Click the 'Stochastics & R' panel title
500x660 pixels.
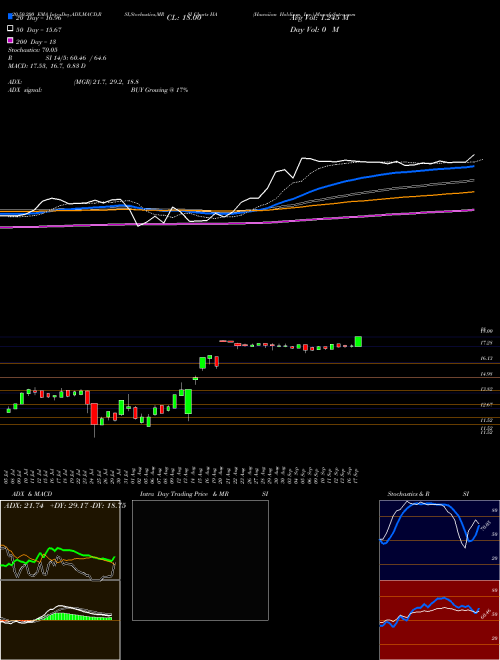click(x=409, y=494)
